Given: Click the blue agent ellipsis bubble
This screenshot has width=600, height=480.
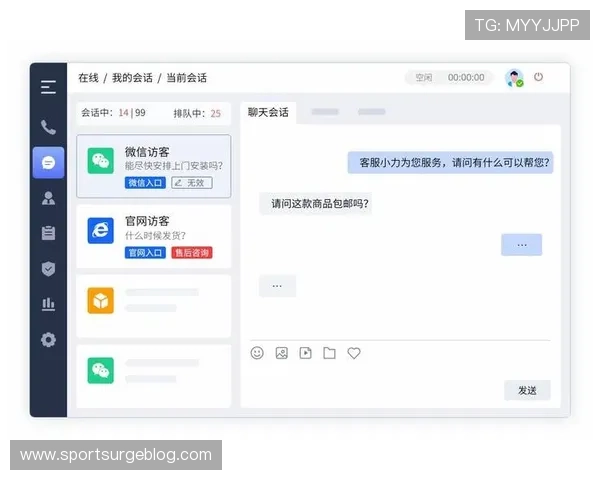Looking at the screenshot, I should (x=522, y=245).
